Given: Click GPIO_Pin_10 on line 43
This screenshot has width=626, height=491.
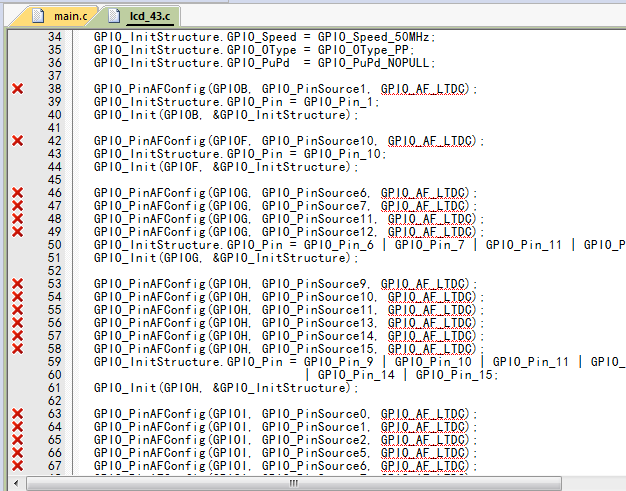Looking at the screenshot, I should pyautogui.click(x=342, y=154).
